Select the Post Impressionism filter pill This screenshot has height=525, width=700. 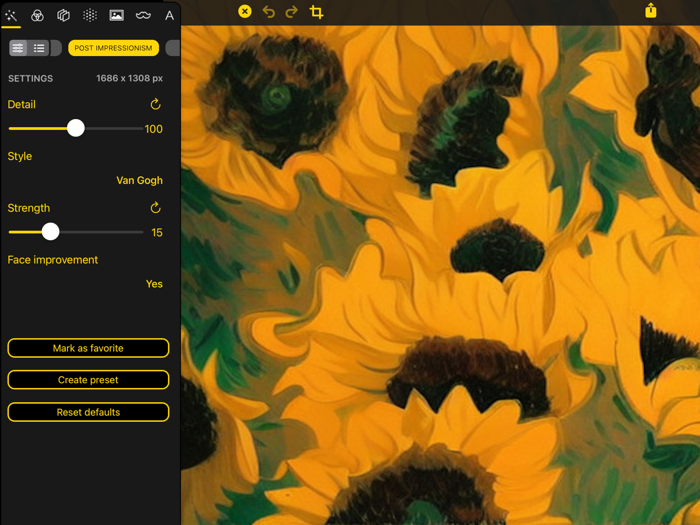pos(113,48)
